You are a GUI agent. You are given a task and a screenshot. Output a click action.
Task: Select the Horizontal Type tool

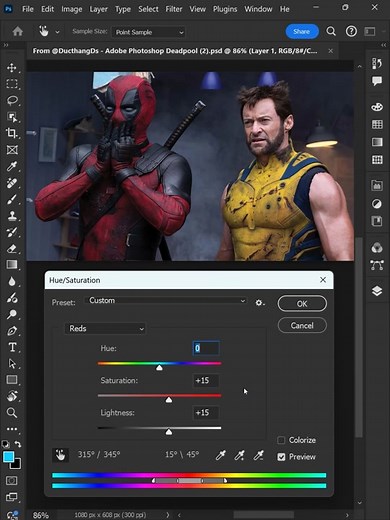pos(12,347)
